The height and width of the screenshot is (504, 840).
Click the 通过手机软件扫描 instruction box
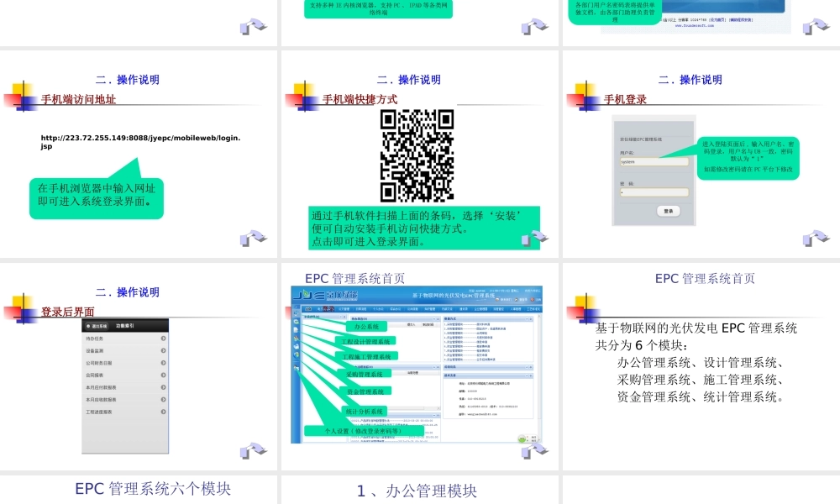click(x=424, y=228)
